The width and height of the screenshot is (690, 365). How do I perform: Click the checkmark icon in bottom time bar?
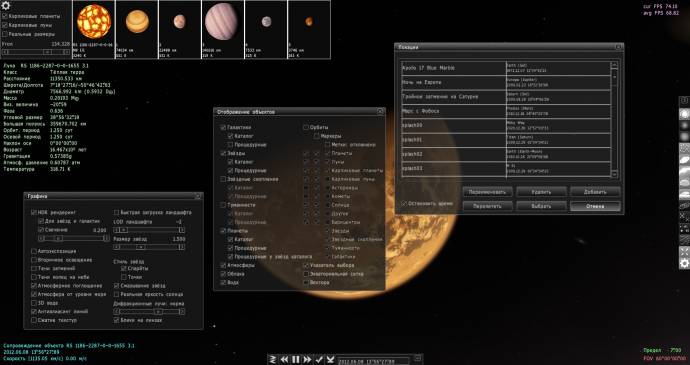click(319, 360)
